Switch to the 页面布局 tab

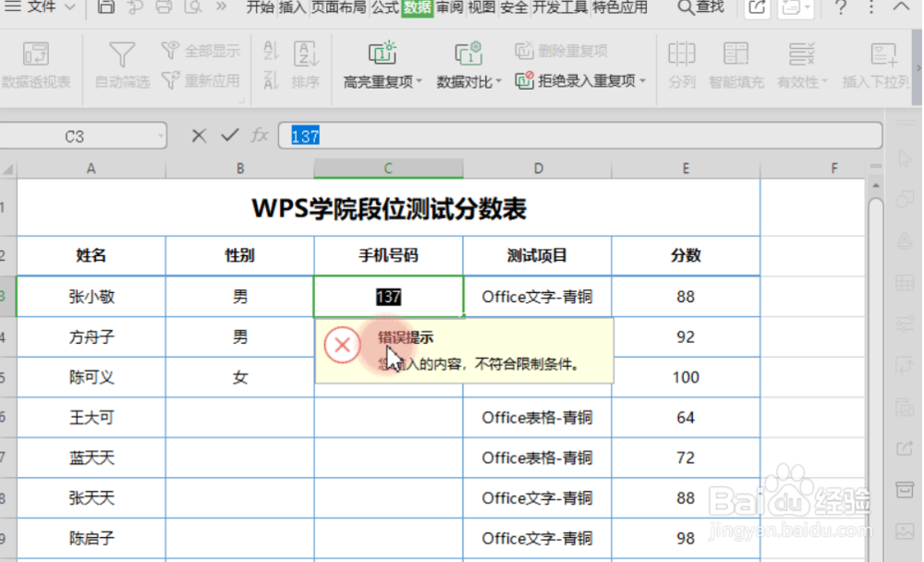click(x=338, y=7)
